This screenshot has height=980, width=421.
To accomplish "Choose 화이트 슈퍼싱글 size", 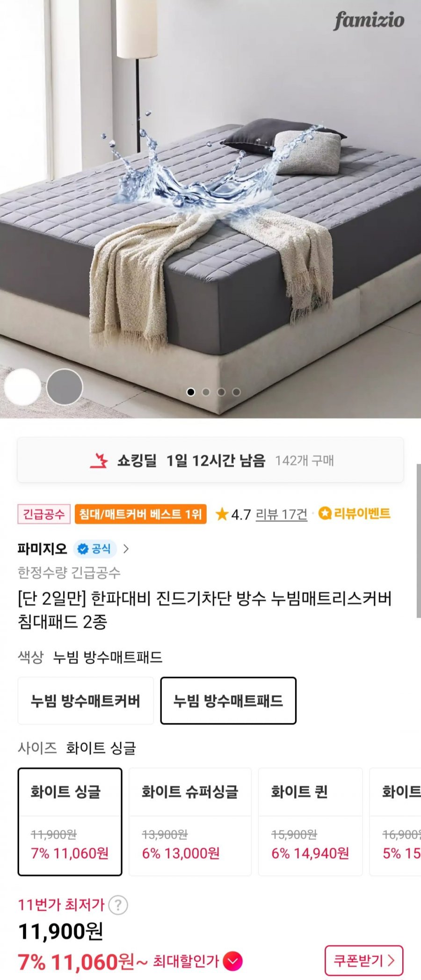I will (190, 822).
